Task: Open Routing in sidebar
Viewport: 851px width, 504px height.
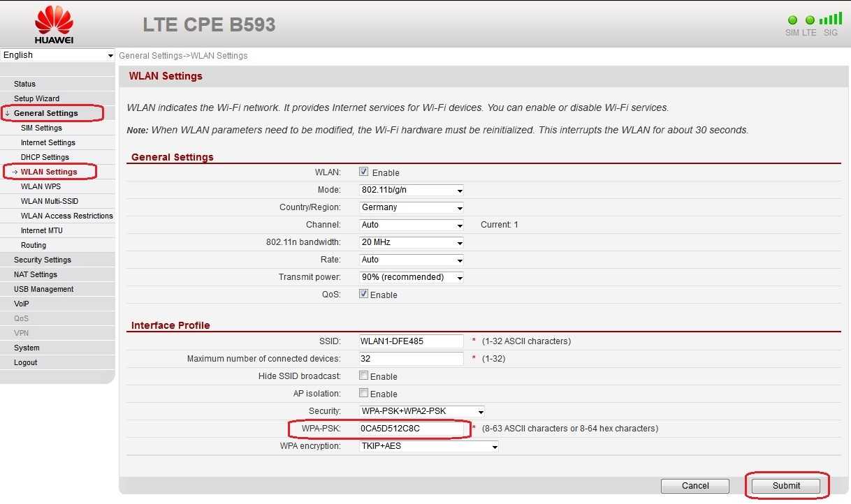Action: 34,245
